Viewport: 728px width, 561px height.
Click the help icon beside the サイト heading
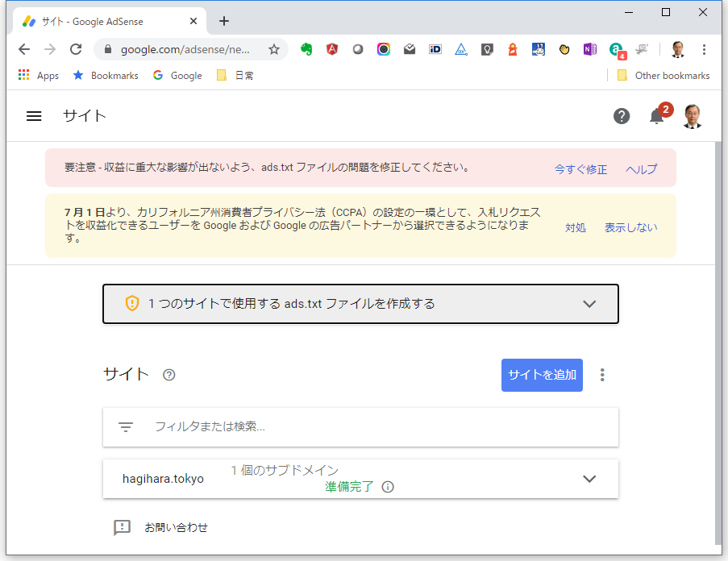(169, 375)
